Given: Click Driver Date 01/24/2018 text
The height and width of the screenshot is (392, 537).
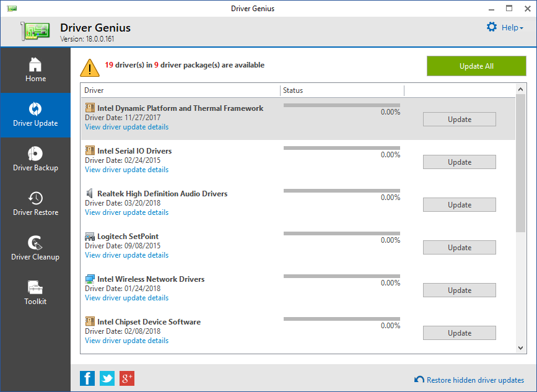Looking at the screenshot, I should click(x=123, y=289).
